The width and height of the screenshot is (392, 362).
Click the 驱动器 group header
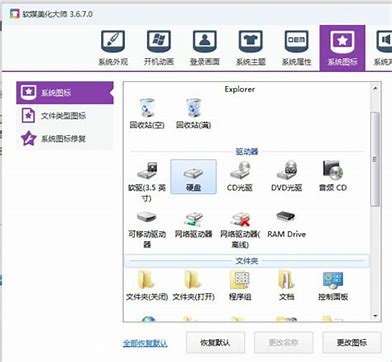pyautogui.click(x=247, y=151)
